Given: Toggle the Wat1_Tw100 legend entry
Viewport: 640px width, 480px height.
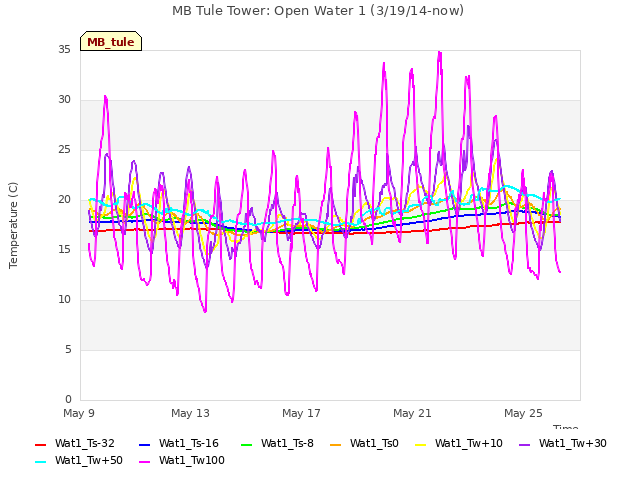Looking at the screenshot, I should click(182, 460).
